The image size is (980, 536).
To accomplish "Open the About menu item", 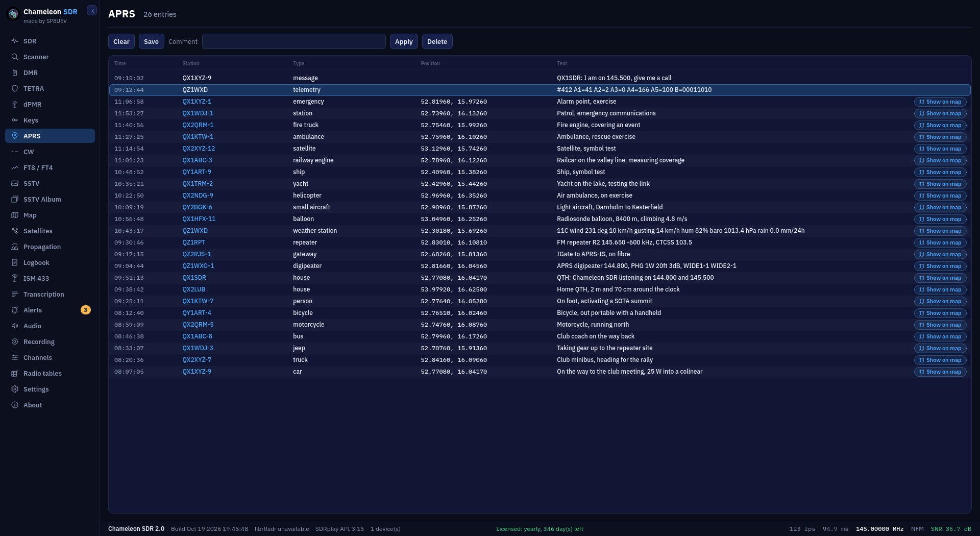I will 50,405.
